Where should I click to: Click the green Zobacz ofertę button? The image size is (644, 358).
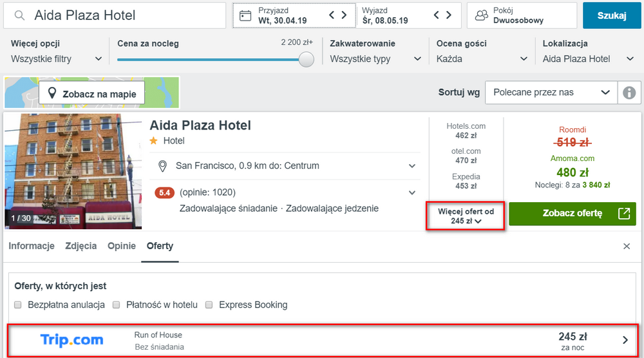(573, 214)
